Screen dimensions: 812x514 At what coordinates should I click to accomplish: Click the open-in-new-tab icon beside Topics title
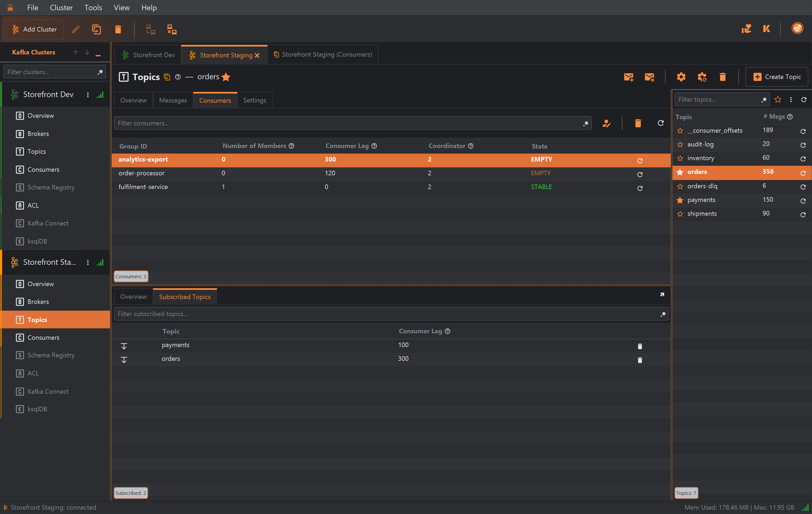[167, 77]
